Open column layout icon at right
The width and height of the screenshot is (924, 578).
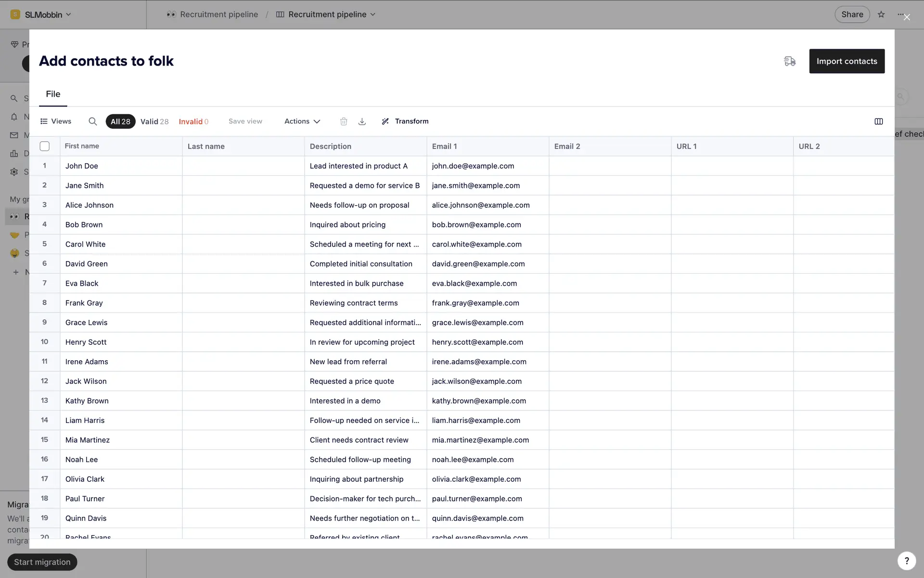pyautogui.click(x=878, y=121)
